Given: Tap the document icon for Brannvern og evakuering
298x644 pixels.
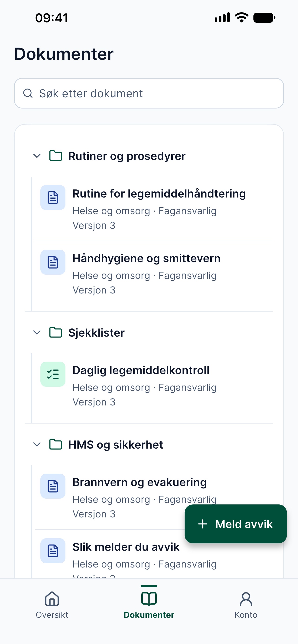Looking at the screenshot, I should coord(53,486).
